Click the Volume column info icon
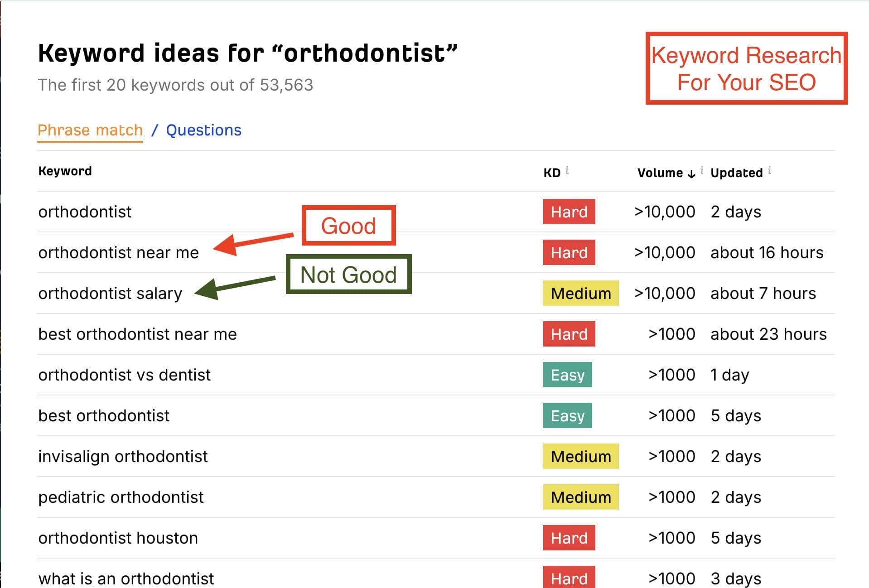This screenshot has width=869, height=588. pyautogui.click(x=702, y=170)
